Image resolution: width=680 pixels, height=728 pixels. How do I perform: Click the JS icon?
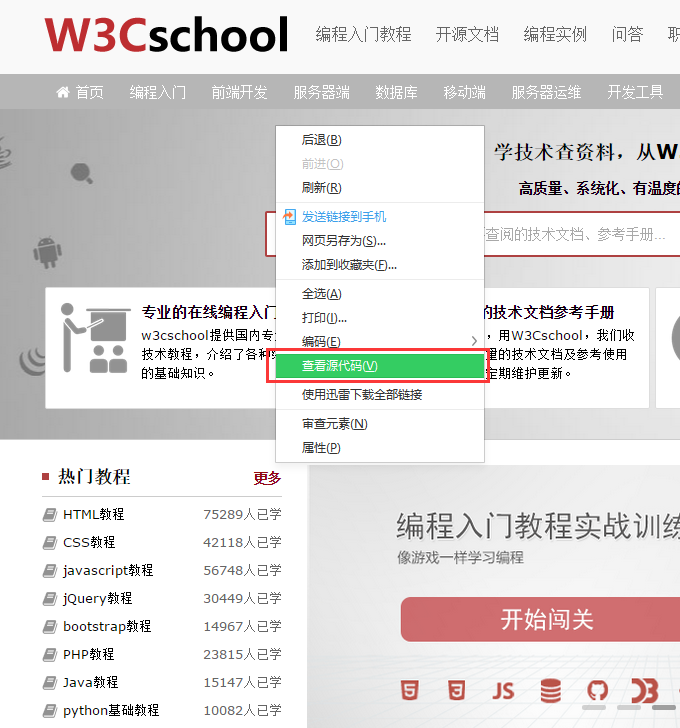[x=503, y=691]
